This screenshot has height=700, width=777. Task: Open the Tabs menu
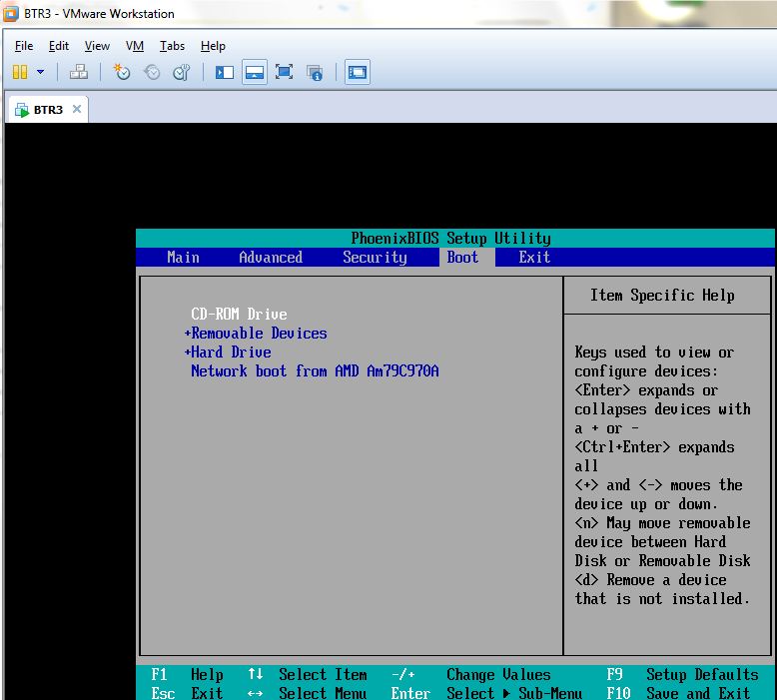(x=172, y=46)
